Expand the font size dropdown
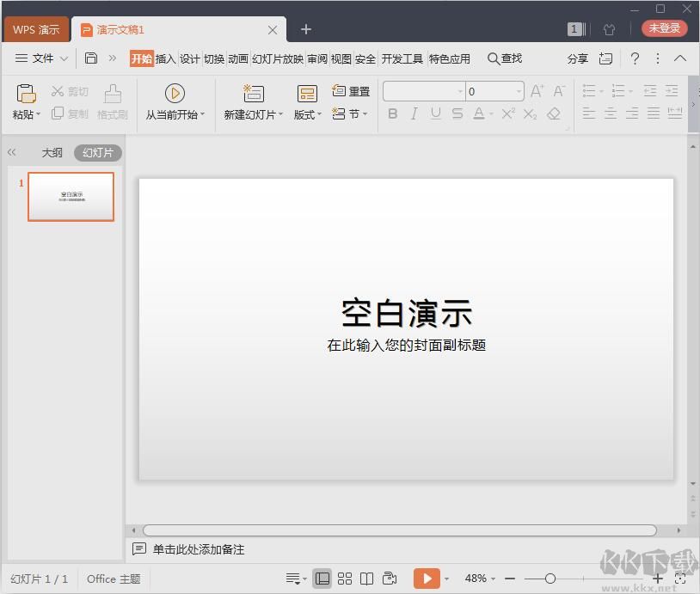This screenshot has width=700, height=594. click(x=519, y=90)
